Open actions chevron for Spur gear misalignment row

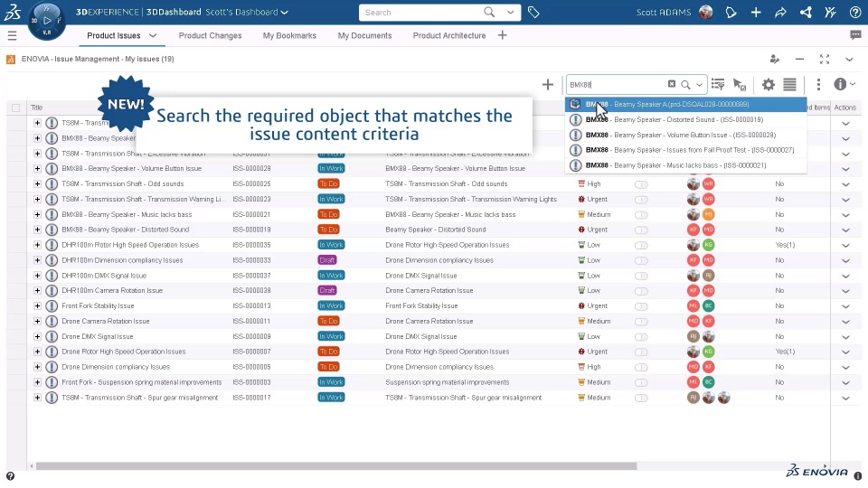coord(845,399)
